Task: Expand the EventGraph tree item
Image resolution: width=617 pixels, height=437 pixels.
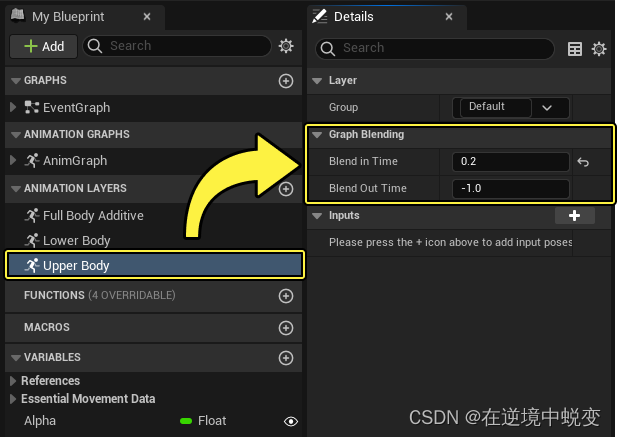Action: [x=13, y=107]
